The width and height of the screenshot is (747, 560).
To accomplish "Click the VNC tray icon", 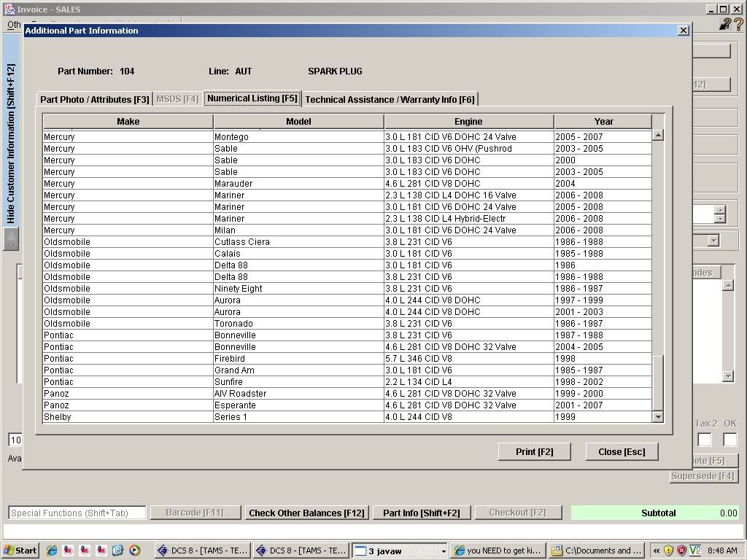I will point(695,551).
